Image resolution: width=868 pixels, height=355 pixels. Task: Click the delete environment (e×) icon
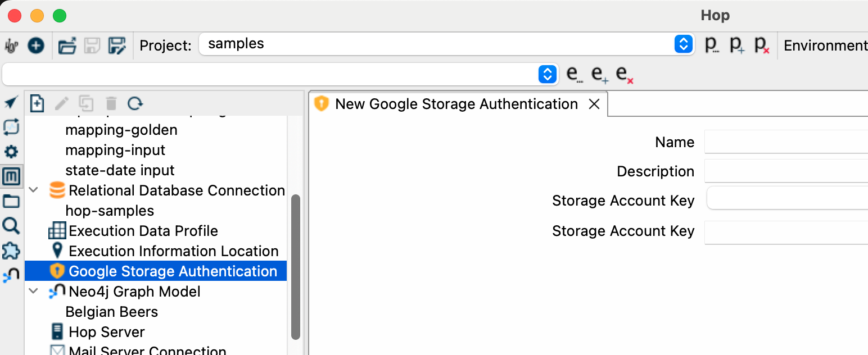pyautogui.click(x=625, y=74)
